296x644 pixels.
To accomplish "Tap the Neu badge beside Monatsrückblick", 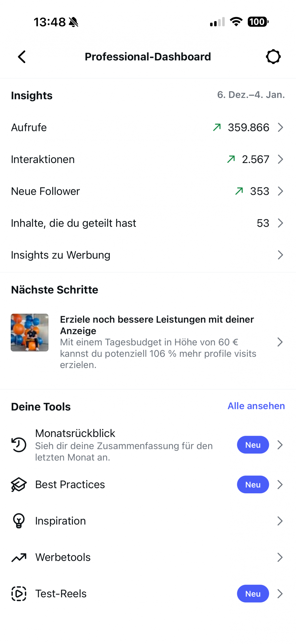I will pos(253,445).
